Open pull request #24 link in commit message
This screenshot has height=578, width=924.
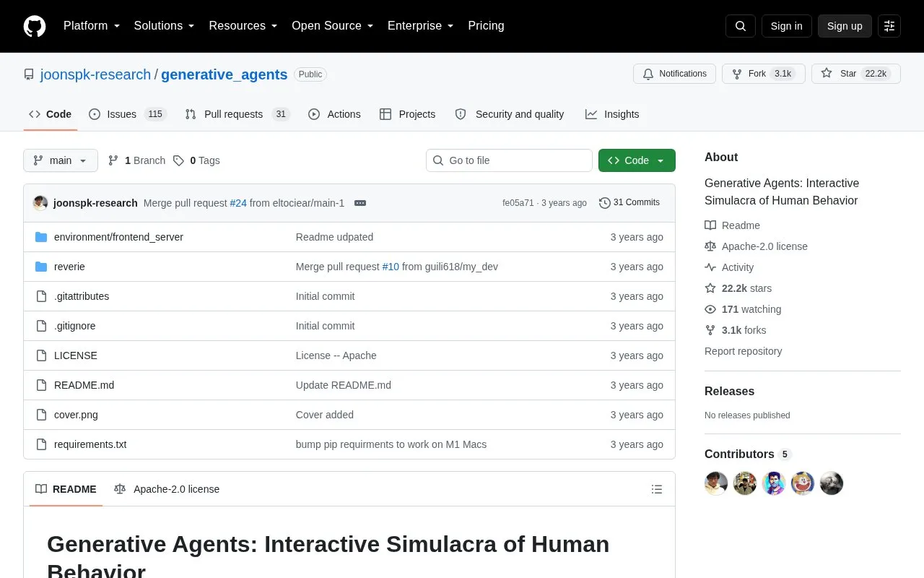click(x=238, y=203)
